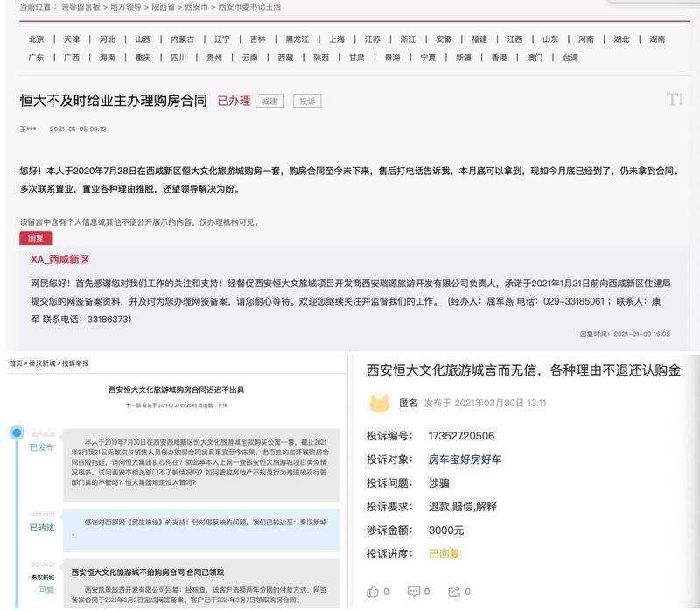Select the 天津 region link
700x611 pixels.
coord(72,39)
